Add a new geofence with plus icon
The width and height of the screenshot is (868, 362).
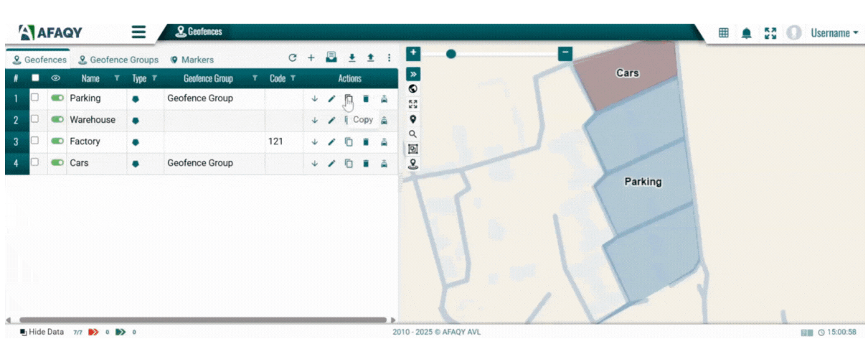pyautogui.click(x=311, y=58)
